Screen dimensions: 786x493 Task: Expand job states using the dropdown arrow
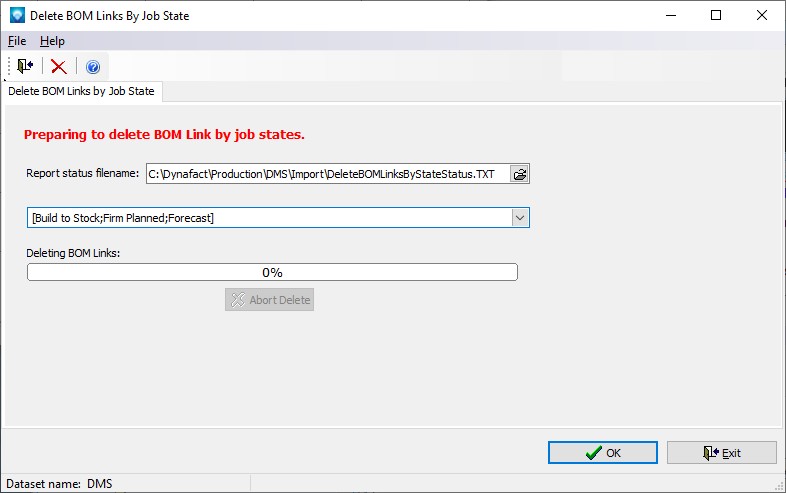(x=519, y=217)
